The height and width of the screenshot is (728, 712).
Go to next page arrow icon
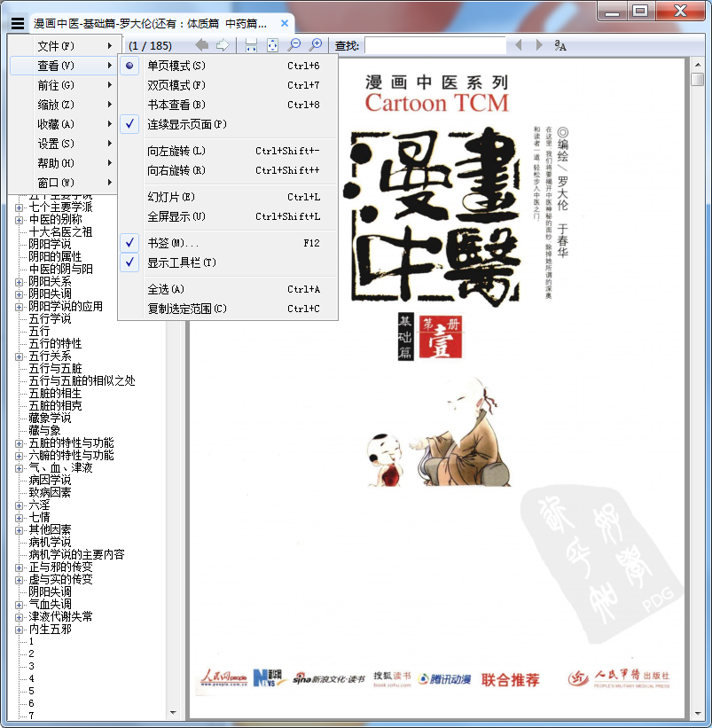[223, 45]
